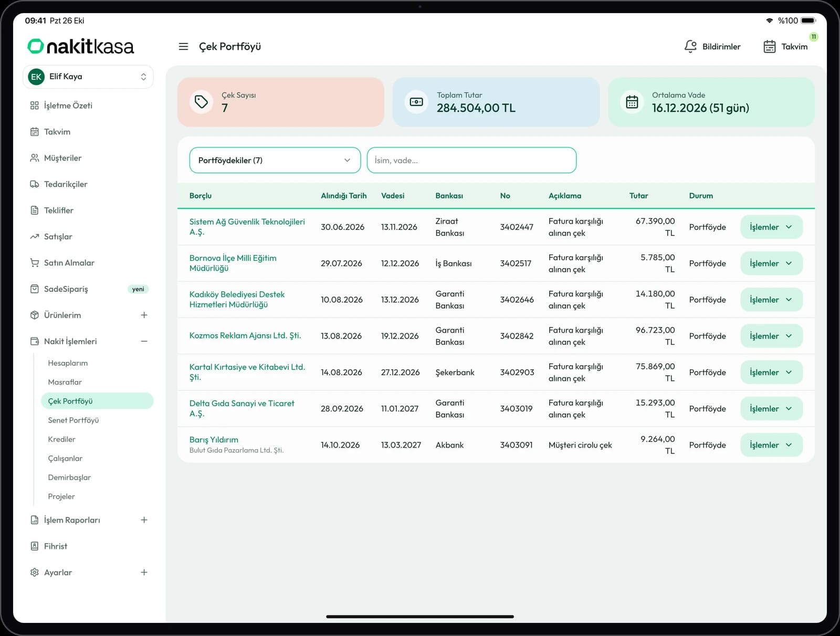Open Bildirimler bell icon

click(690, 47)
